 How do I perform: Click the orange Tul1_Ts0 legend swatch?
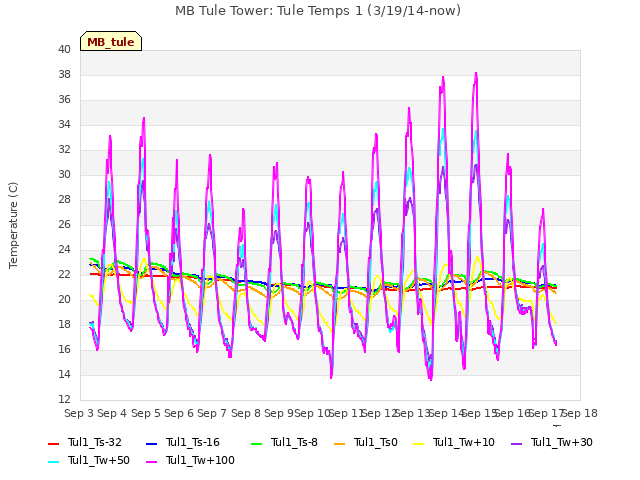tap(339, 443)
